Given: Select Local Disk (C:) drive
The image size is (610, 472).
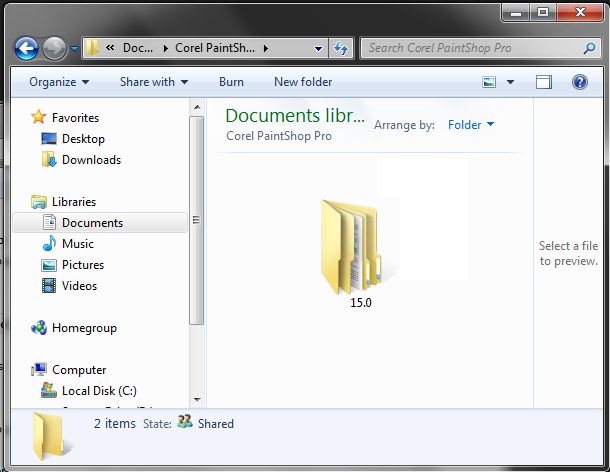Looking at the screenshot, I should point(99,391).
